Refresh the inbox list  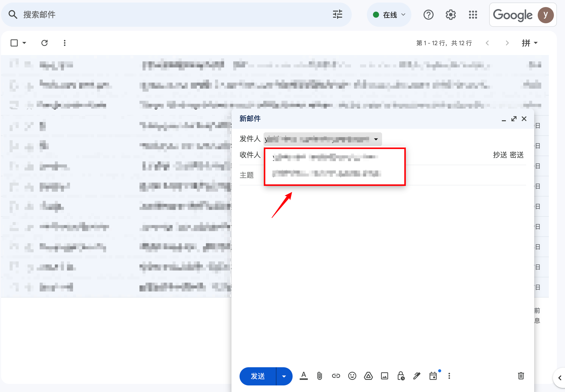coord(44,43)
